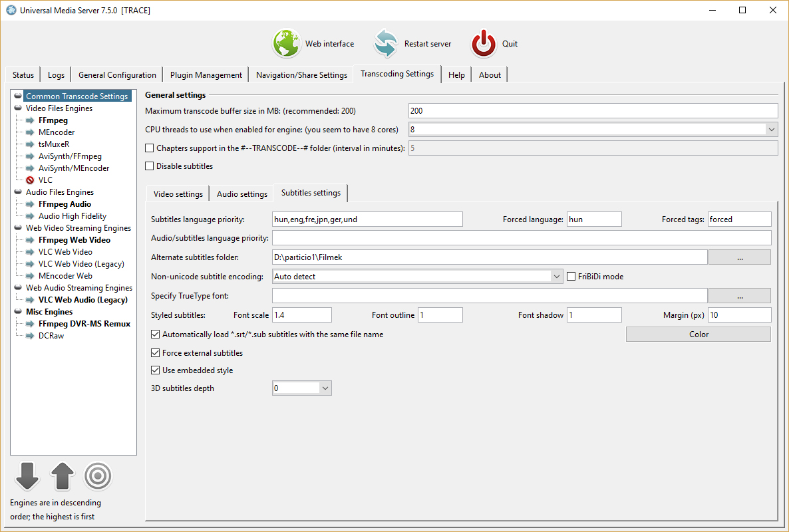Click Subtitles language priority field
This screenshot has width=789, height=532.
point(367,219)
